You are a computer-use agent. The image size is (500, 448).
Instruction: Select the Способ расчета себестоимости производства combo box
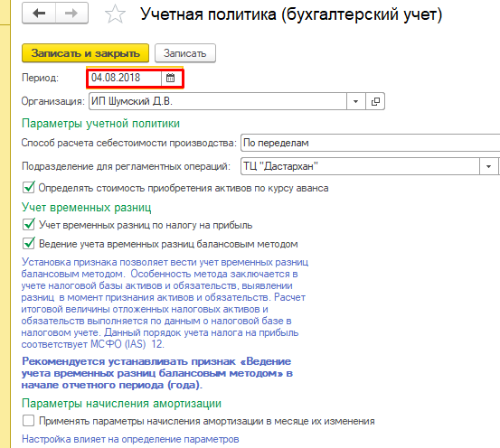click(x=370, y=143)
